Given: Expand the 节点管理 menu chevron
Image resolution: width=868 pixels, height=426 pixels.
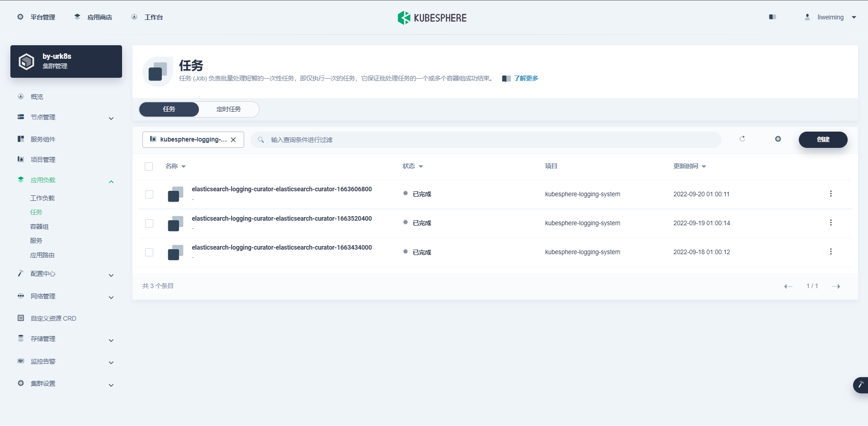Looking at the screenshot, I should (111, 118).
